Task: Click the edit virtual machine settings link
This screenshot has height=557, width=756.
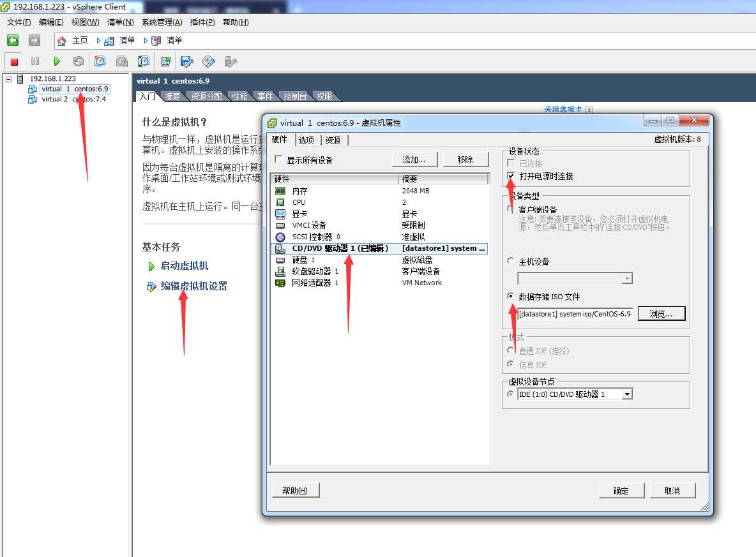Action: click(x=194, y=286)
